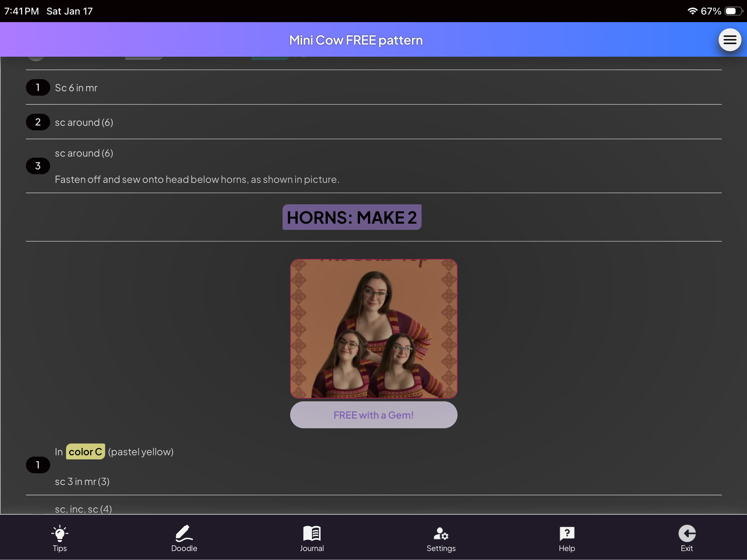Tap the battery indicator in status bar
The width and height of the screenshot is (747, 560).
[x=733, y=11]
